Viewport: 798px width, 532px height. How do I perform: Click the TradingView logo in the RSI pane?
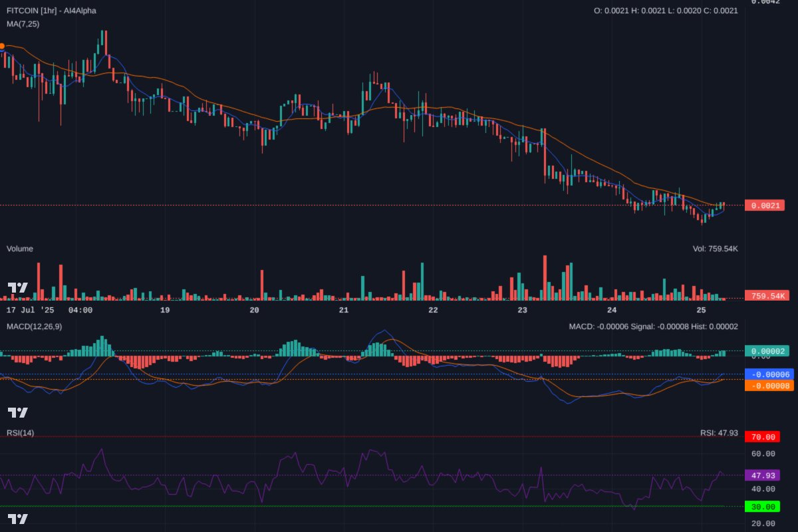click(18, 519)
